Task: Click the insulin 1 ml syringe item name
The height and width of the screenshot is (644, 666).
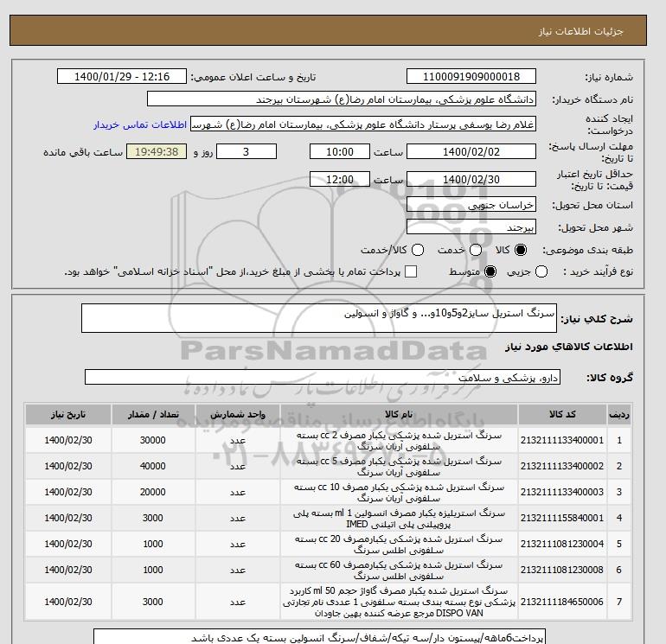Action: click(x=399, y=519)
